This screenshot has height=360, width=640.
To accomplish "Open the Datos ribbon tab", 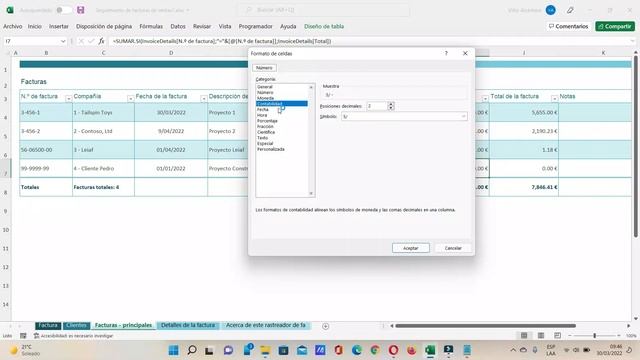I will (178, 26).
